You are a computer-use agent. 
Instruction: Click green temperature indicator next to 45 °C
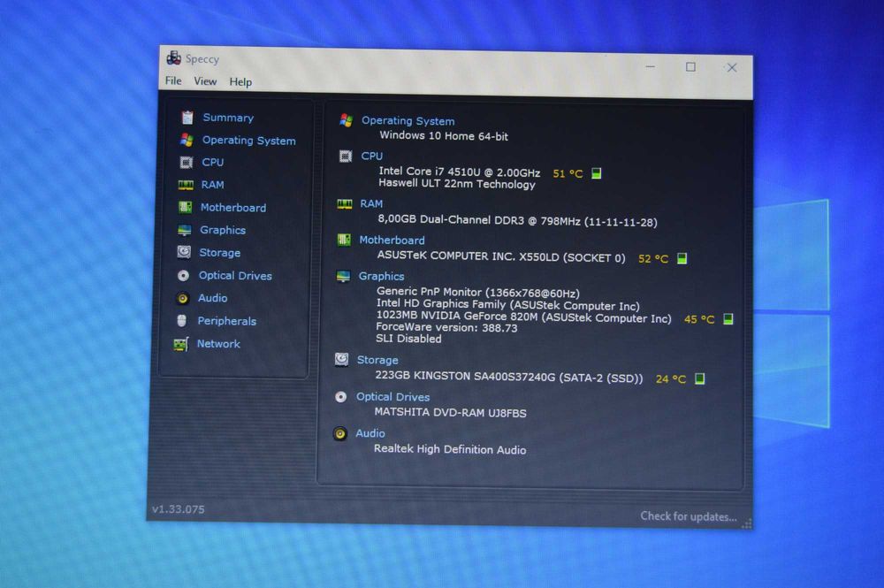(x=728, y=319)
